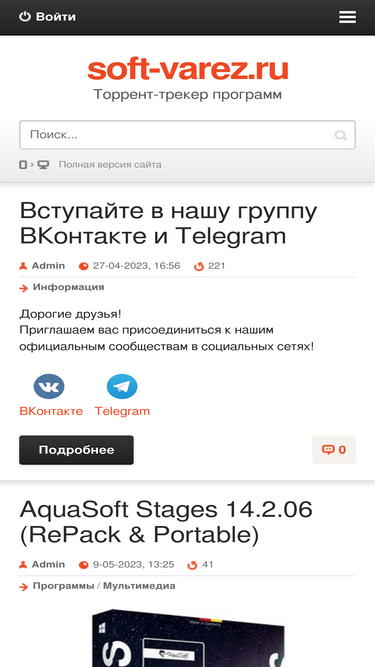
Task: Click the desktop monitor icon
Action: (43, 165)
